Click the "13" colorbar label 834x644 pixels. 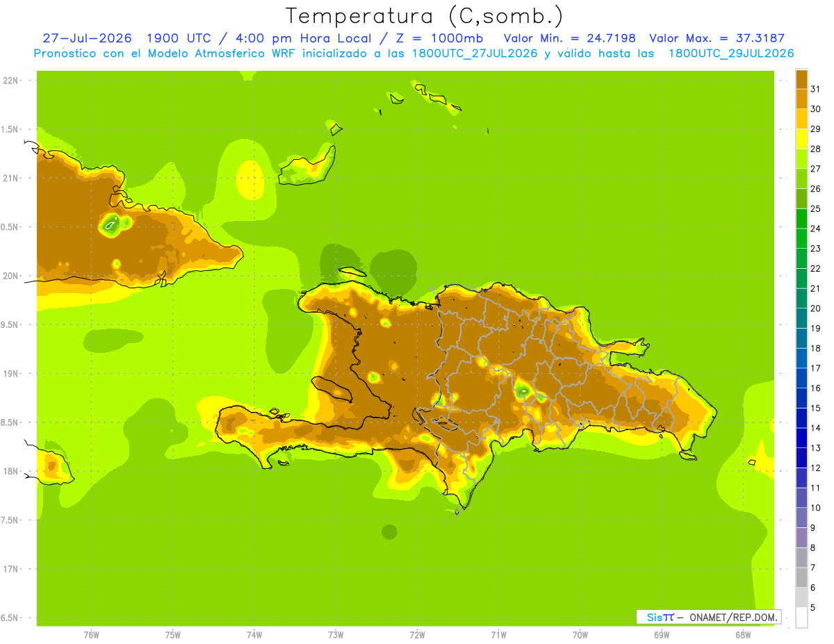(815, 448)
